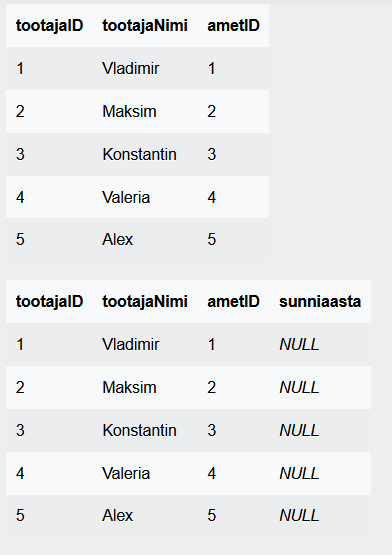Click the tootajaNimi header in the second table
Screen dimensions: 392x555
pyautogui.click(x=145, y=302)
